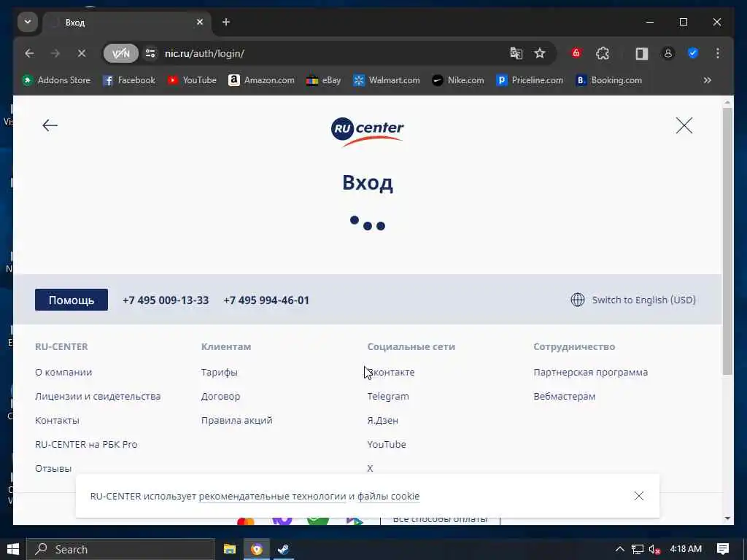Open the browser three-dot menu
The height and width of the screenshot is (560, 747).
tap(718, 53)
